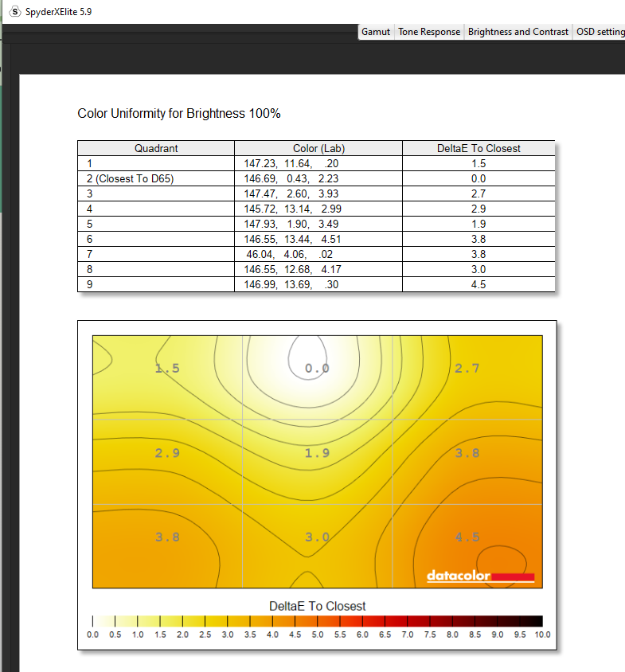Viewport: 625px width, 672px height.
Task: Click the SpyderXElite app icon in title bar
Action: click(x=14, y=11)
